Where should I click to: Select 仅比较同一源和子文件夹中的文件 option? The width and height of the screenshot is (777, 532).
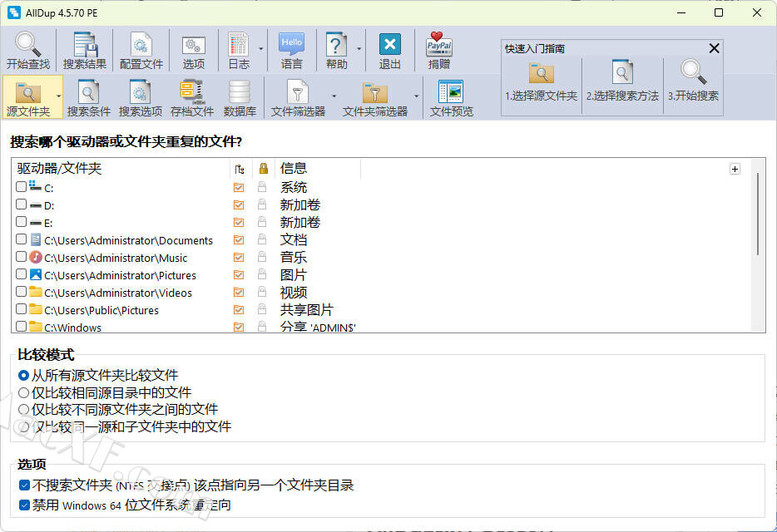(x=23, y=426)
